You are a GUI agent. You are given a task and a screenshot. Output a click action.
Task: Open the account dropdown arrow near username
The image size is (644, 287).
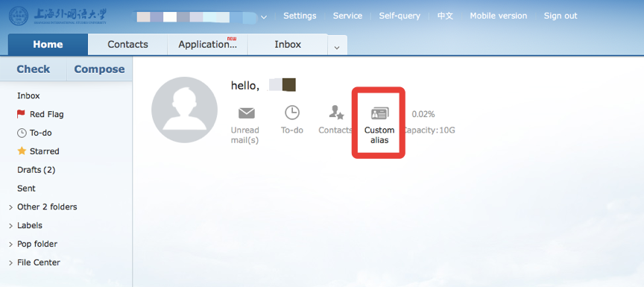264,17
